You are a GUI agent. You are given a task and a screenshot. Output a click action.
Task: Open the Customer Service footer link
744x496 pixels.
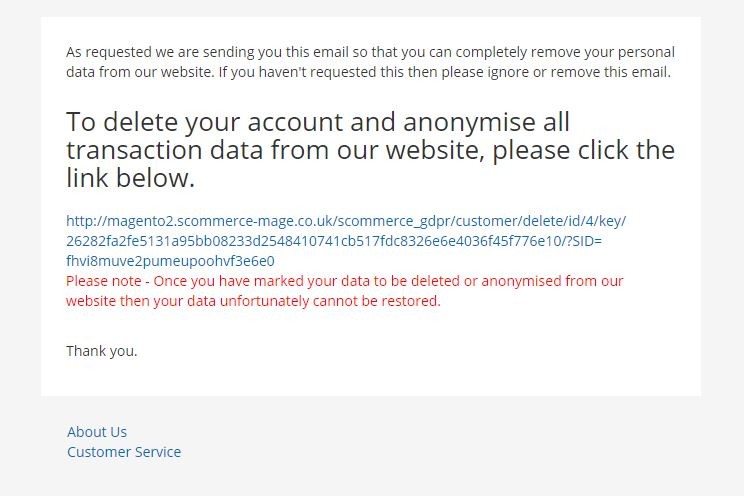(x=124, y=452)
